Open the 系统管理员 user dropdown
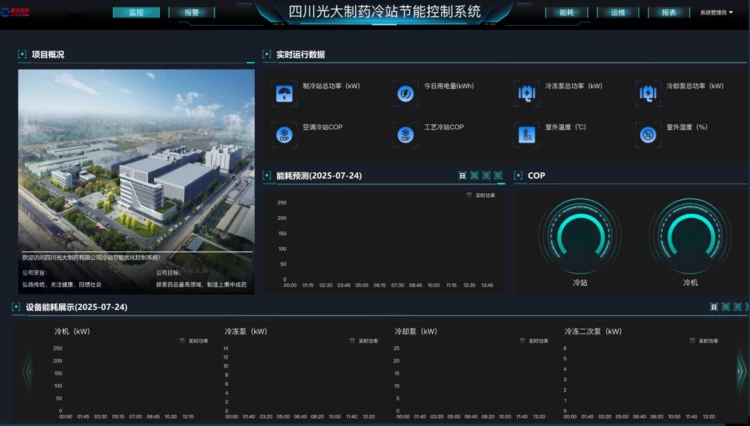The width and height of the screenshot is (750, 426). 716,13
